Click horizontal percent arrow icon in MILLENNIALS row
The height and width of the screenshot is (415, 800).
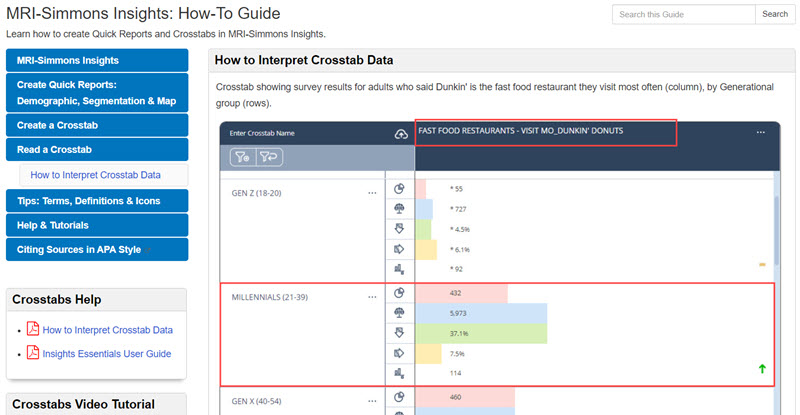tap(399, 353)
